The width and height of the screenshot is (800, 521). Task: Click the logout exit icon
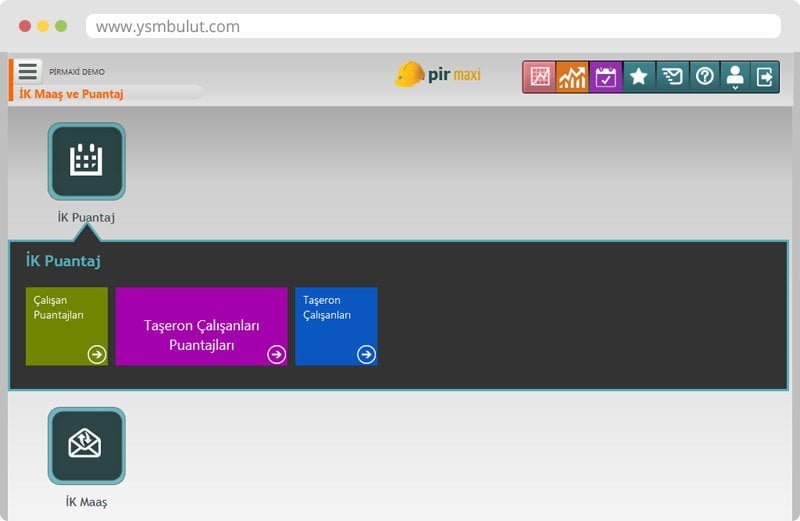coord(765,77)
